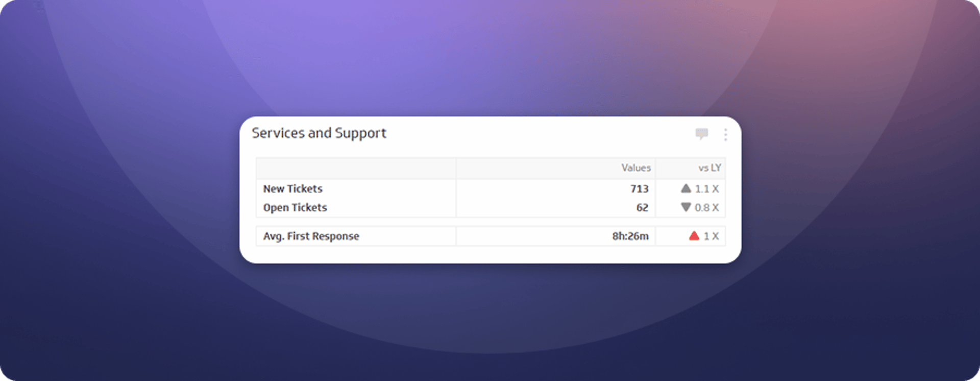This screenshot has height=381, width=980.
Task: Open the three-dot widget options menu
Action: coord(725,134)
